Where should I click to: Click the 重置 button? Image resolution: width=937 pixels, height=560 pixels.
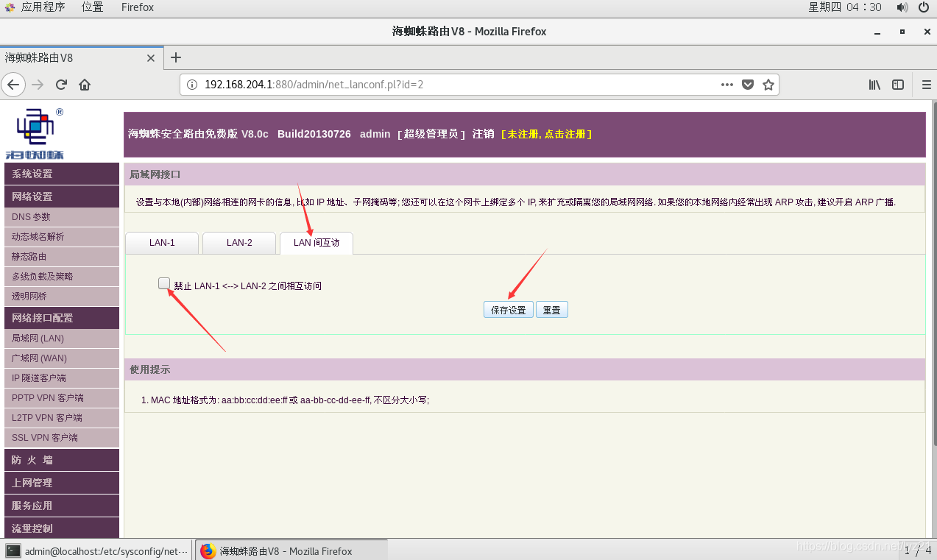(x=552, y=310)
